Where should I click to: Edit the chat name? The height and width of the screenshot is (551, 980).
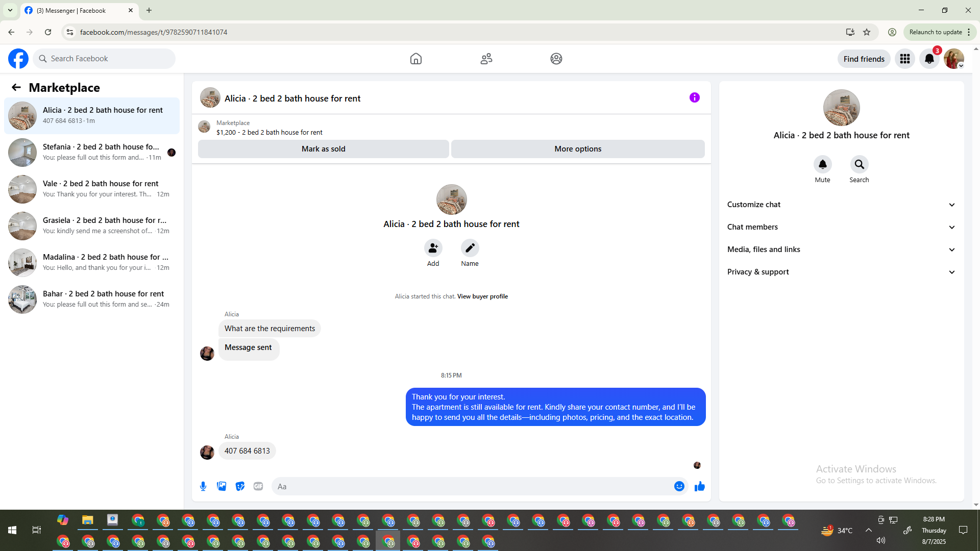(470, 248)
